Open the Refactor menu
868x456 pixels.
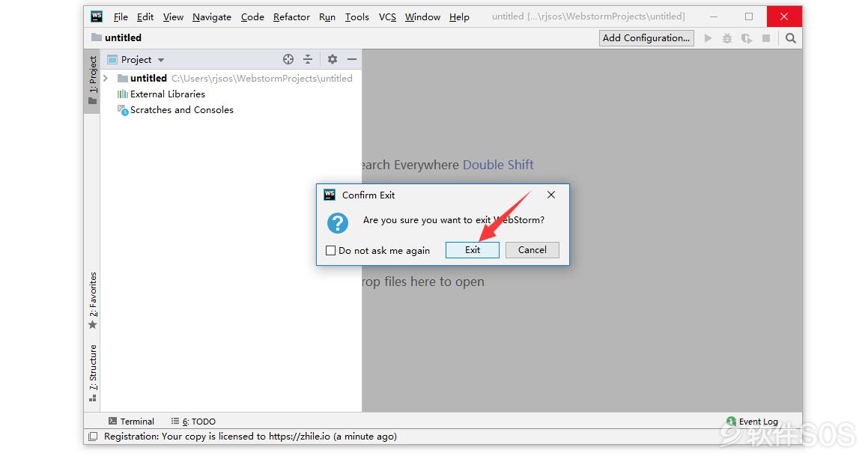click(x=291, y=17)
